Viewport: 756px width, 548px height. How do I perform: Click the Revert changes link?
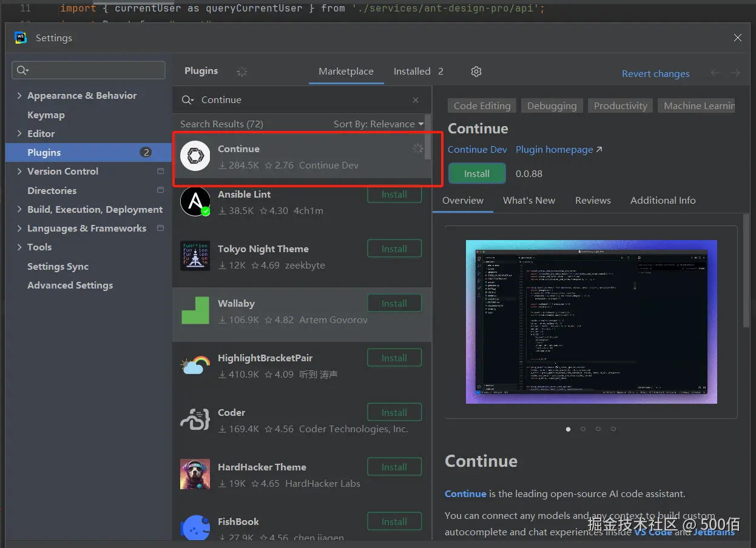pyautogui.click(x=655, y=73)
